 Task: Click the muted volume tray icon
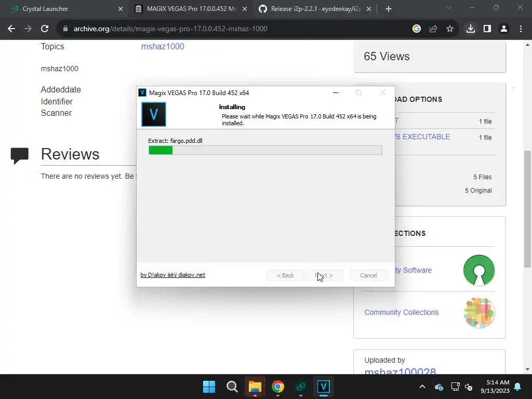click(469, 387)
